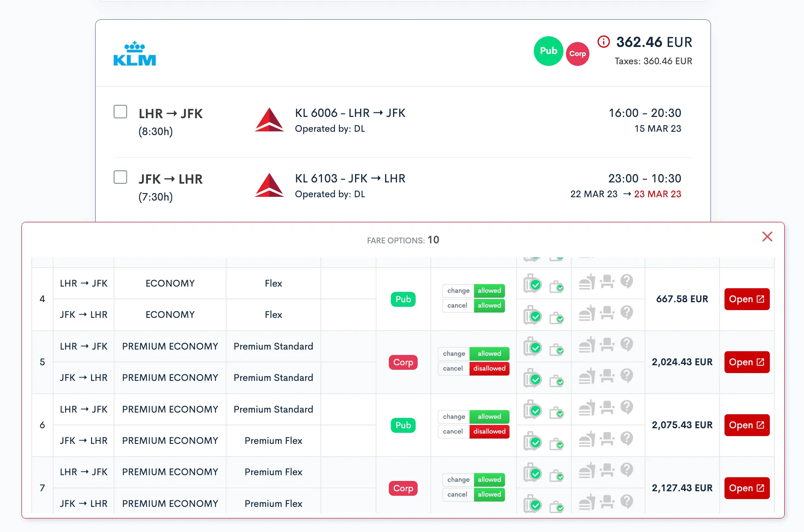This screenshot has height=532, width=804.
Task: Close the fare options panel
Action: coord(767,237)
